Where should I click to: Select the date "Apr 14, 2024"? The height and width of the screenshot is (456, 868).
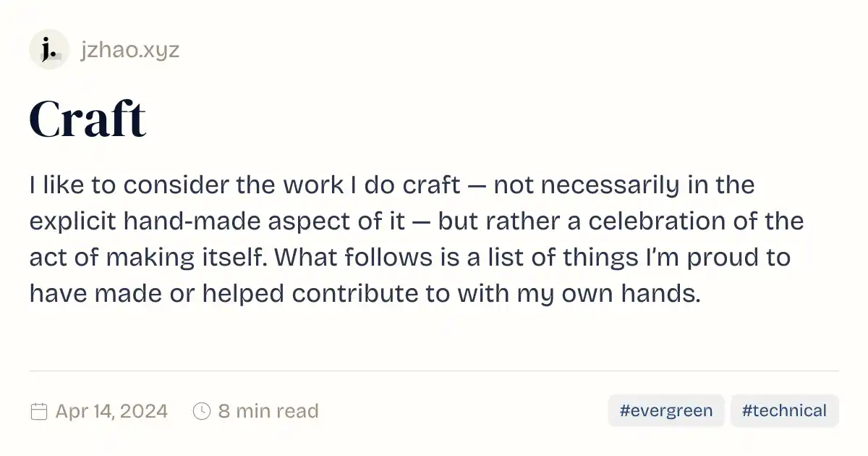111,410
